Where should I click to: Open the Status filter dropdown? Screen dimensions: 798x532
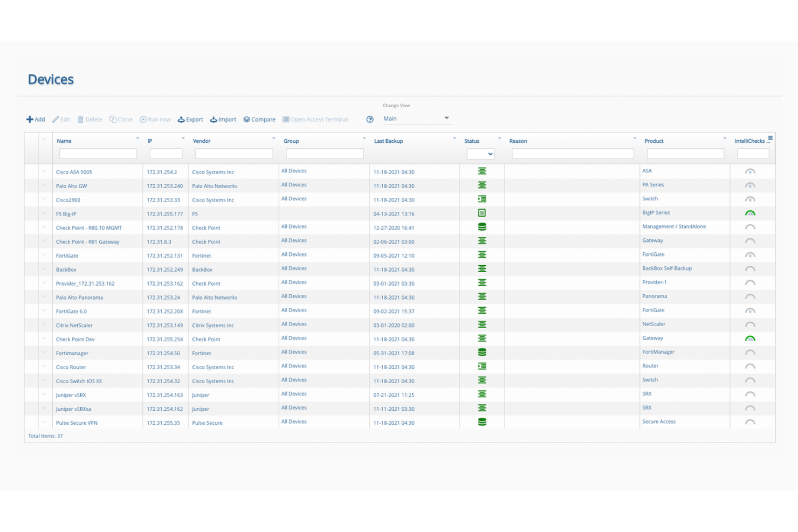pos(480,154)
